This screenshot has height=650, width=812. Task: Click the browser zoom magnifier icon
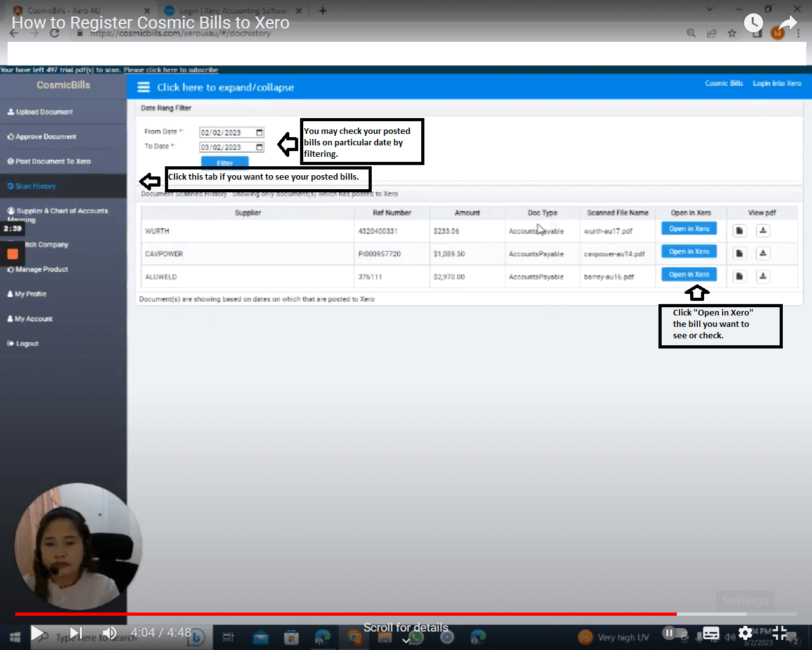point(691,33)
